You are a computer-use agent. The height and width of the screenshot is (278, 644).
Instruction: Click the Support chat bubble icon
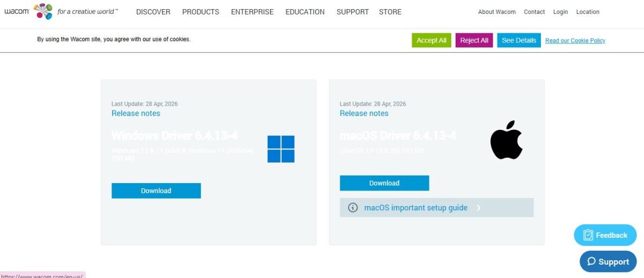591,261
